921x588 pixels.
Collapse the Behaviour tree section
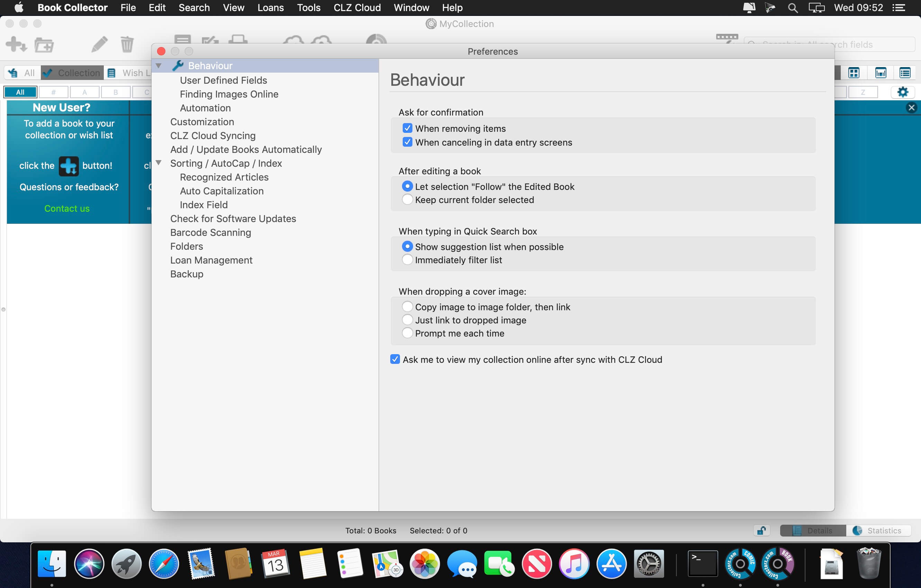[x=158, y=66]
